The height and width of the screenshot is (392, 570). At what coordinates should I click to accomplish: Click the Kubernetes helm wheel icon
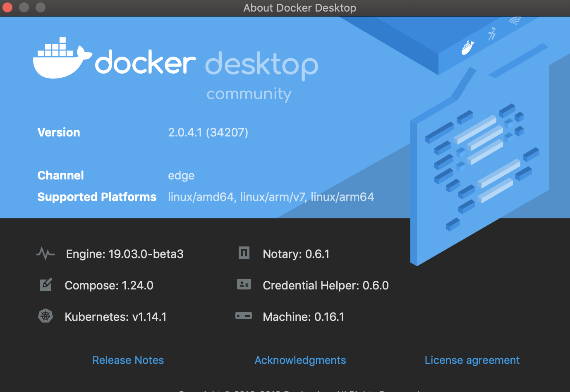tap(46, 316)
